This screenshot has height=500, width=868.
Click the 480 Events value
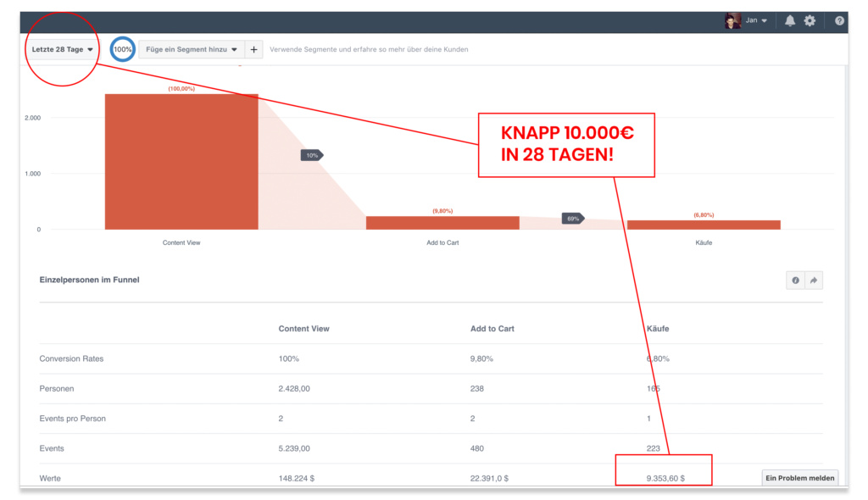pos(476,448)
